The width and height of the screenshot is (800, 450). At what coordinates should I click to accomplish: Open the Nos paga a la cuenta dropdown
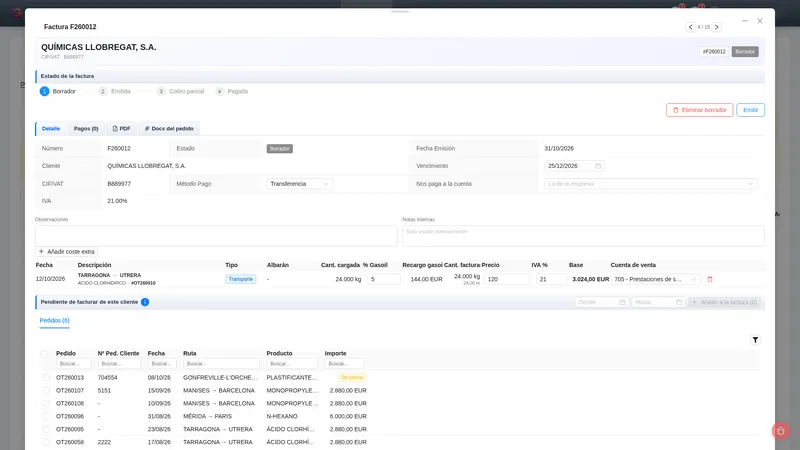651,184
